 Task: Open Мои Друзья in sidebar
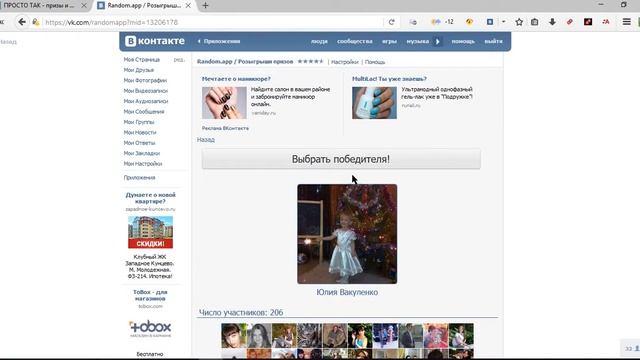tap(139, 70)
